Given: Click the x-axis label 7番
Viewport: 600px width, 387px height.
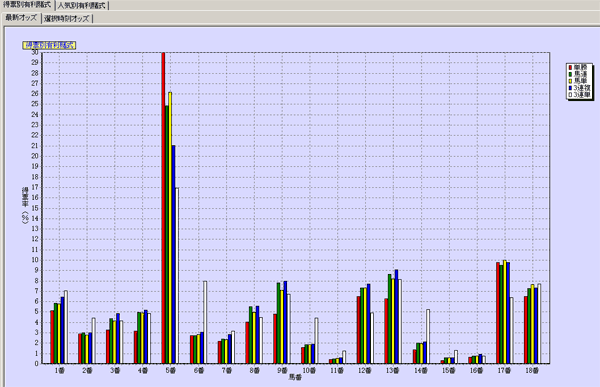Looking at the screenshot, I should (227, 371).
